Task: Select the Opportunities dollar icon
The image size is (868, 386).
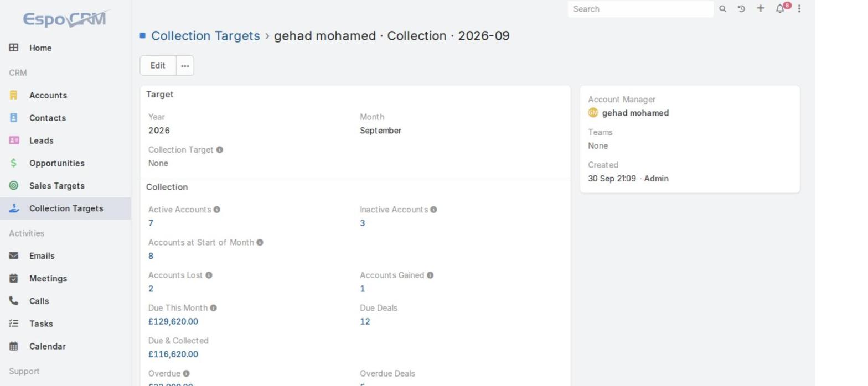Action: pos(14,163)
